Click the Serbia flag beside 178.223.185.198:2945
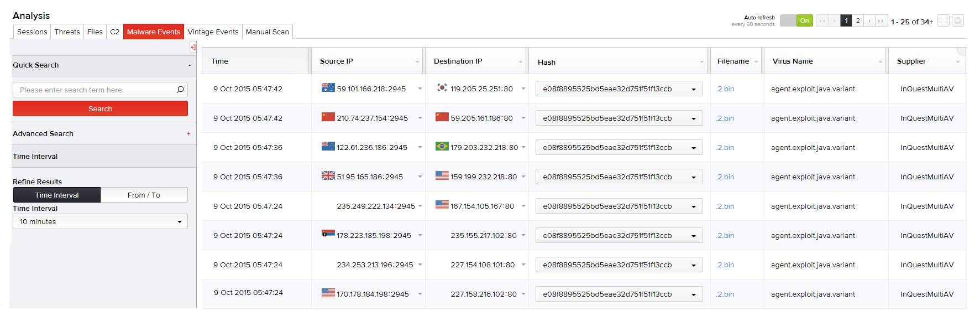 point(328,234)
